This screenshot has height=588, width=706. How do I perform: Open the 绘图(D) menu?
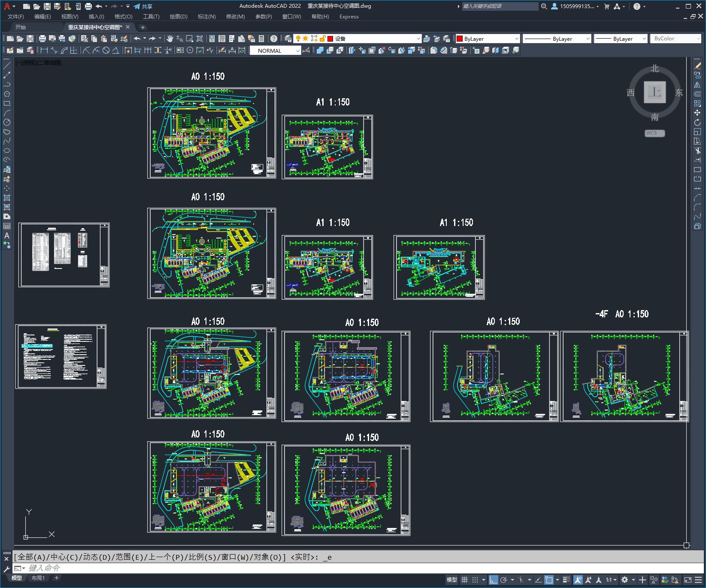pos(179,16)
